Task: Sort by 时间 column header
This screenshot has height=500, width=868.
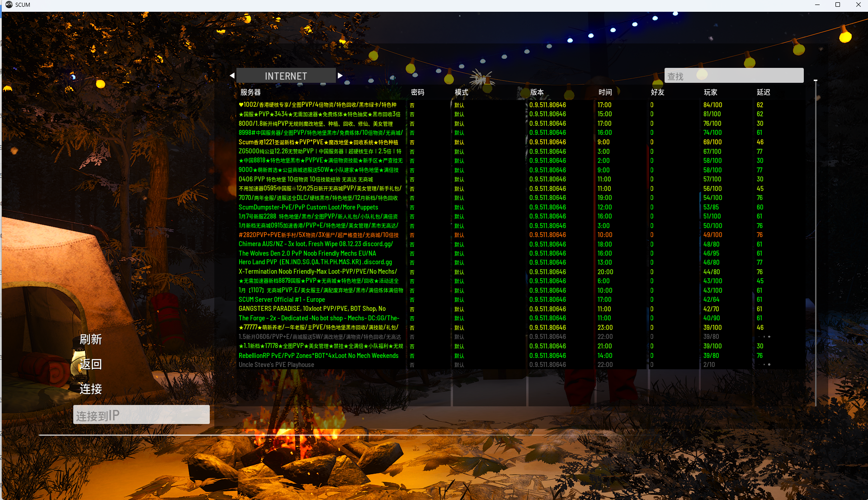Action: [605, 92]
